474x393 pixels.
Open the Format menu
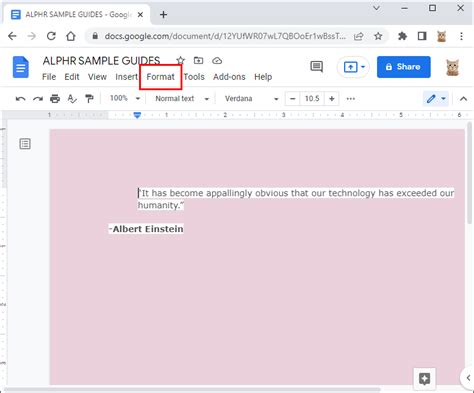(x=160, y=77)
